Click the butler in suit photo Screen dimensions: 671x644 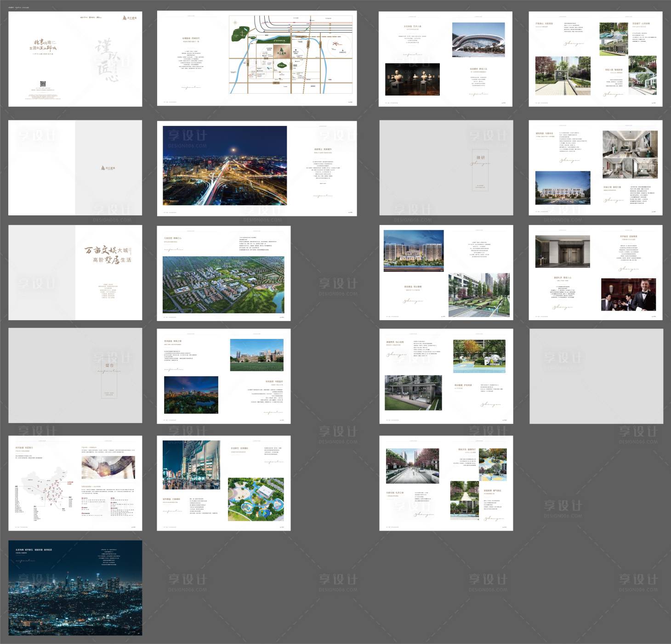tap(629, 295)
